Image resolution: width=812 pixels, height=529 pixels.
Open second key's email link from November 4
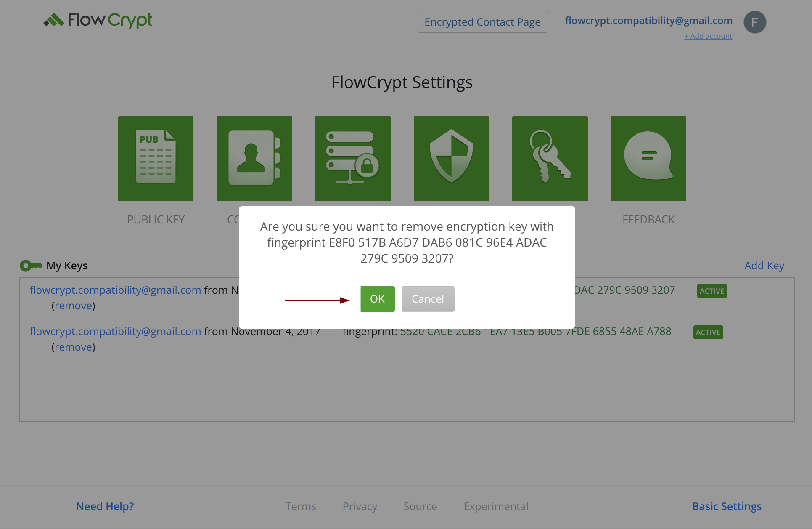pos(115,331)
